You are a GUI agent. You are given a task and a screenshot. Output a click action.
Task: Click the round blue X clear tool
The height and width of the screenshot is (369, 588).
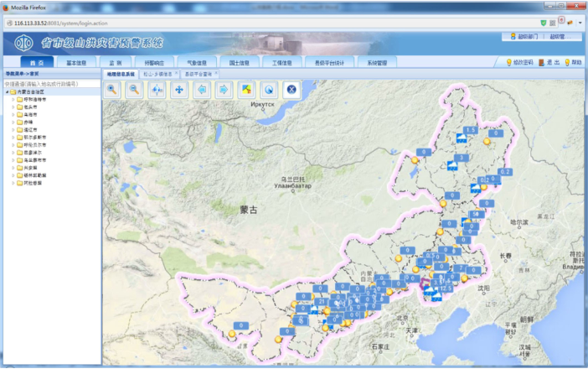pyautogui.click(x=291, y=90)
